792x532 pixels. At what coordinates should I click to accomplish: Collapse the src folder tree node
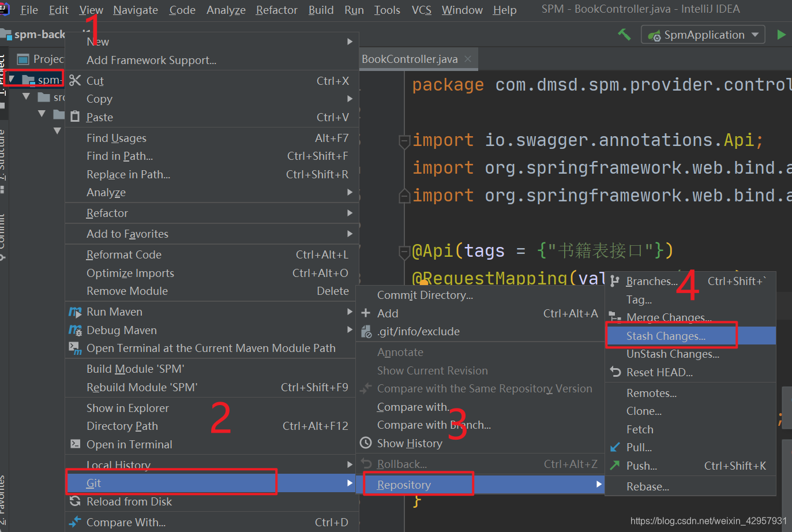coord(26,96)
